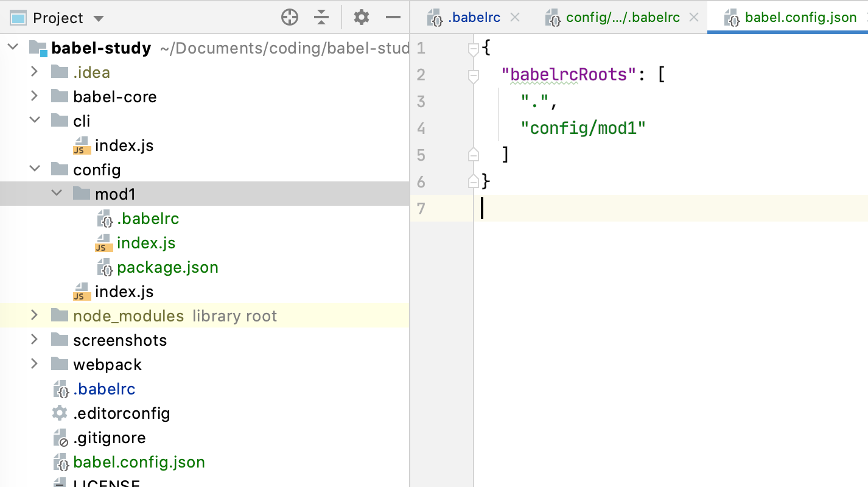
Task: Click the babel-core folder icon
Action: [x=60, y=96]
